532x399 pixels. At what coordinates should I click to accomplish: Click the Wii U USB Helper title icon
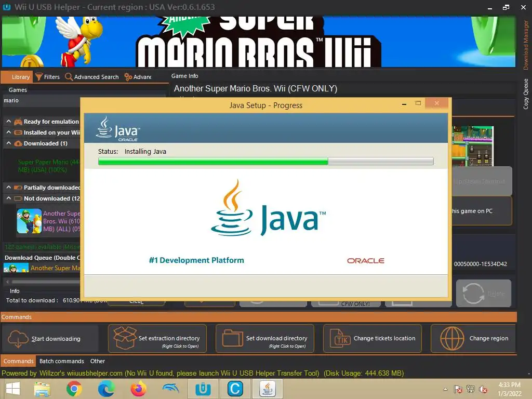(6, 7)
